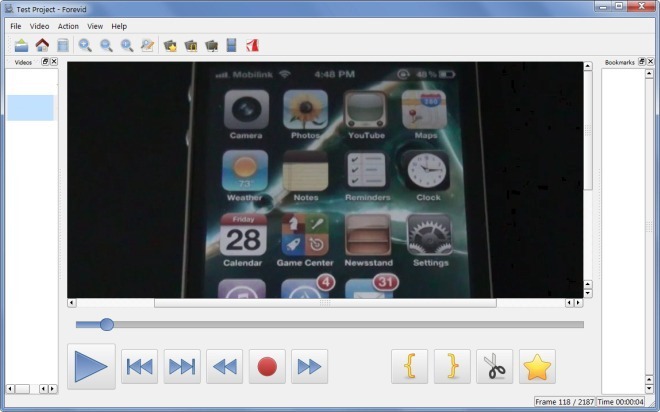660x412 pixels.
Task: Select the highlighted item in Videos list
Action: (30, 108)
